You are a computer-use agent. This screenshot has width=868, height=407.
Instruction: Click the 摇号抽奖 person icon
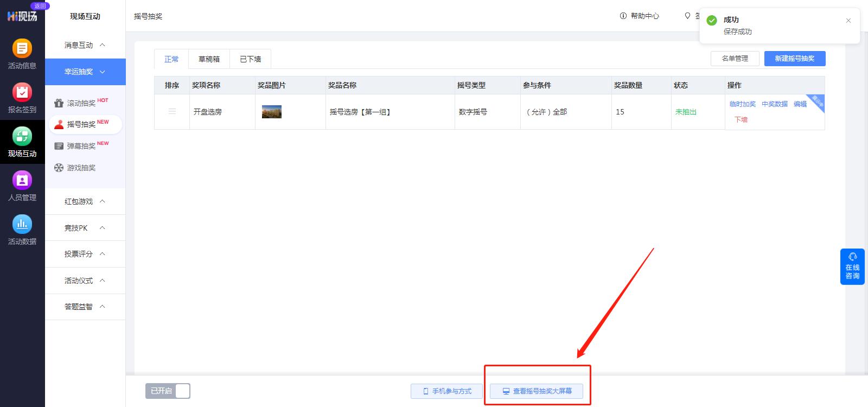click(59, 125)
